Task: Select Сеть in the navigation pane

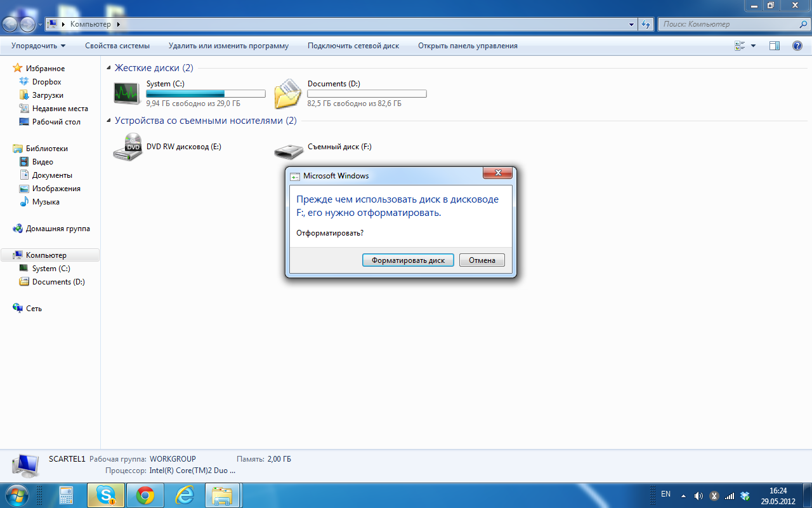Action: (x=34, y=309)
